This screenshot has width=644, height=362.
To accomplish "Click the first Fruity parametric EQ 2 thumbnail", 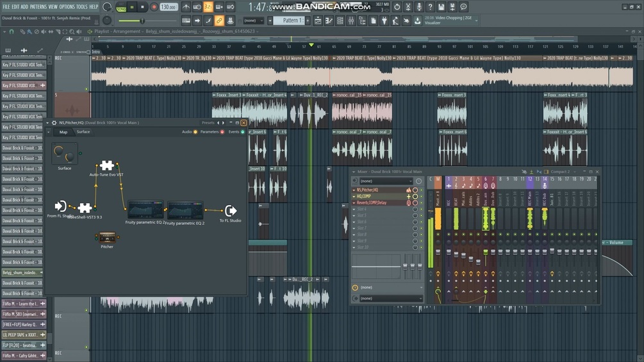I will (x=145, y=210).
